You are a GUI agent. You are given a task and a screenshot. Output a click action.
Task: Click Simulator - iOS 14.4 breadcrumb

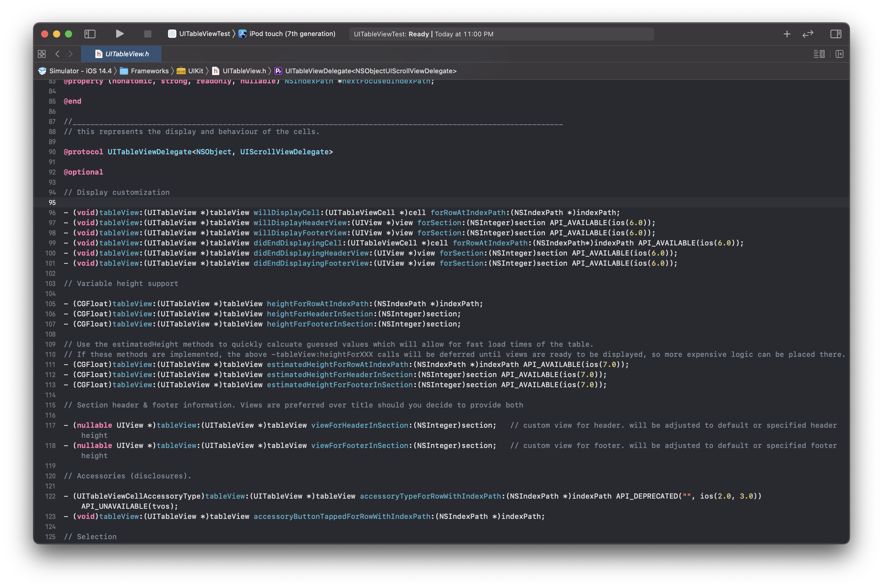[x=80, y=71]
